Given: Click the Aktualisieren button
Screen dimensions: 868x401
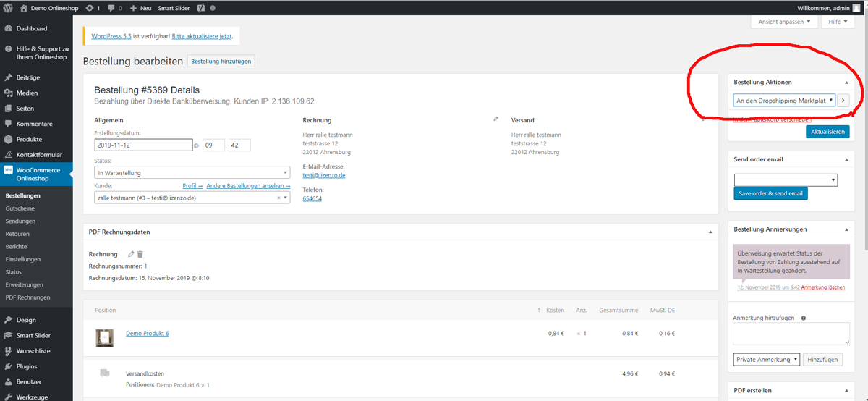Looking at the screenshot, I should pyautogui.click(x=827, y=132).
